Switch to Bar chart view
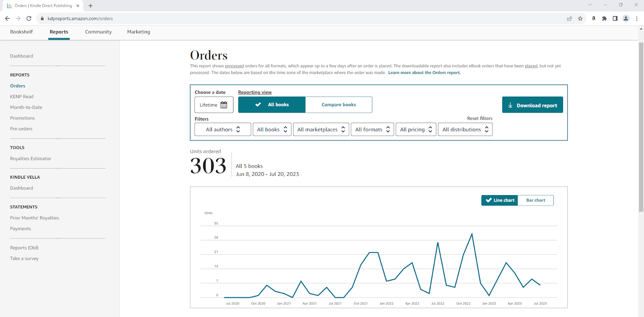 pos(536,200)
